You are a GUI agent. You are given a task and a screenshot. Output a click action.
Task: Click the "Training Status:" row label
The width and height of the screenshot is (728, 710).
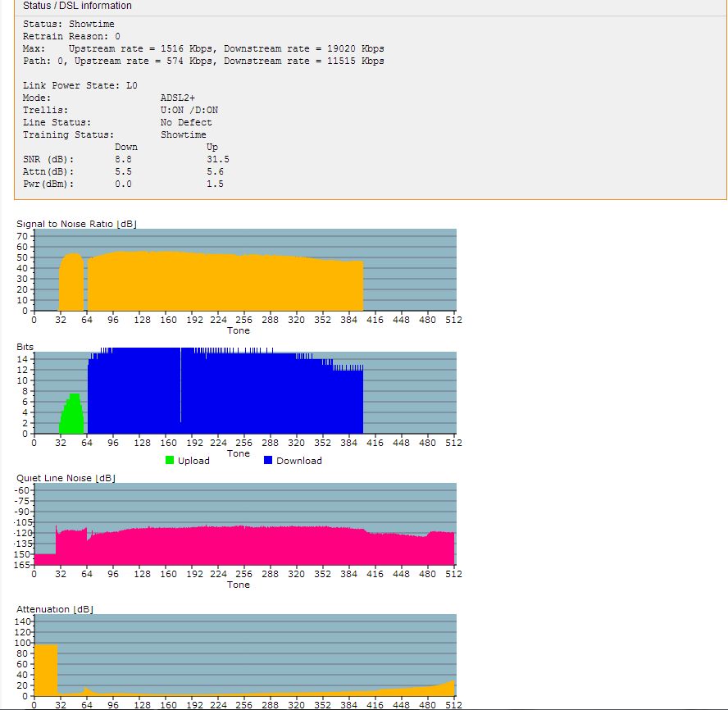(68, 134)
